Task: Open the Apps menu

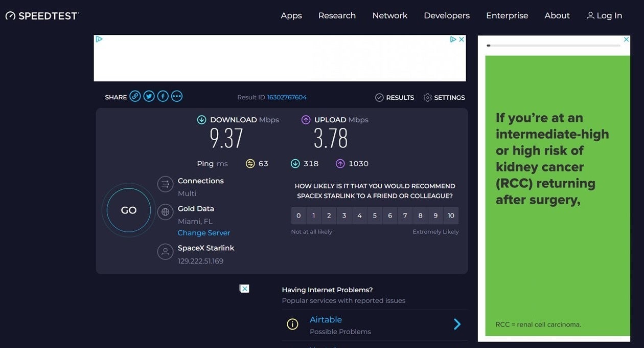Action: [291, 16]
